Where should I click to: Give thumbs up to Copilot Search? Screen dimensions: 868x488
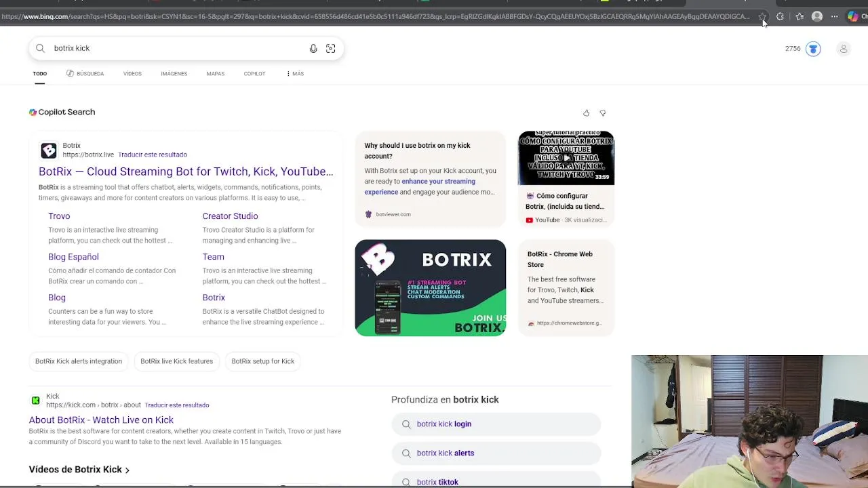[586, 113]
